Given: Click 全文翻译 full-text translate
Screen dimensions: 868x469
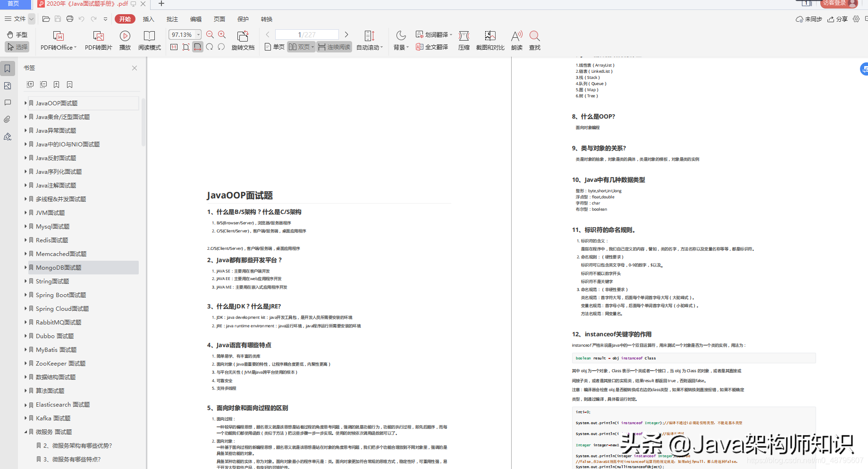Looking at the screenshot, I should pos(432,47).
